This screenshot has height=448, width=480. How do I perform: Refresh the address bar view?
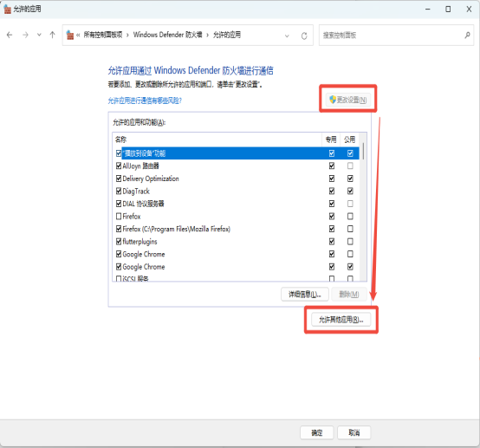(x=304, y=36)
